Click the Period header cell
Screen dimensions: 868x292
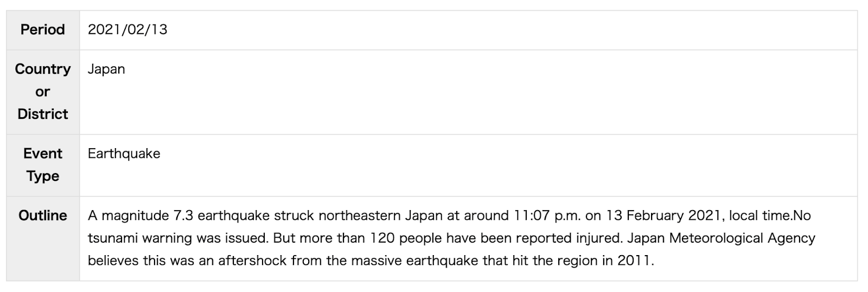point(43,30)
